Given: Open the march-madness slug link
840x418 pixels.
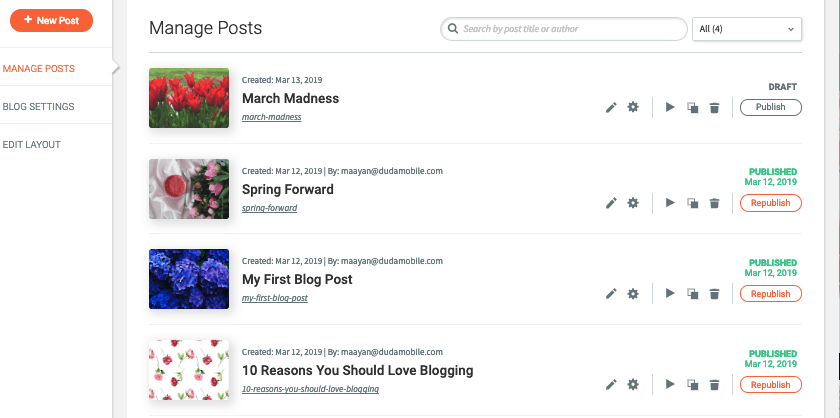Looking at the screenshot, I should coord(272,117).
